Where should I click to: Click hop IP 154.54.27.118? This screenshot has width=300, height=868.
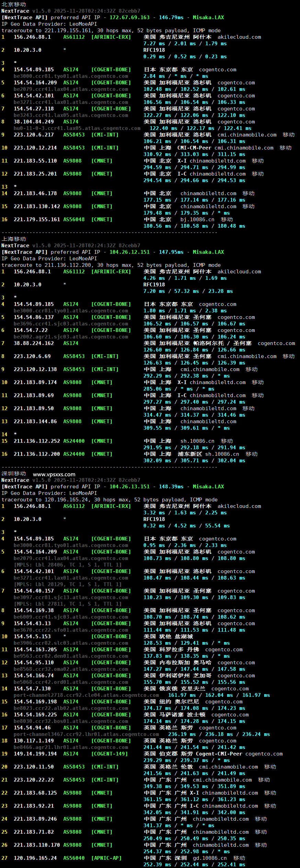coord(34,109)
